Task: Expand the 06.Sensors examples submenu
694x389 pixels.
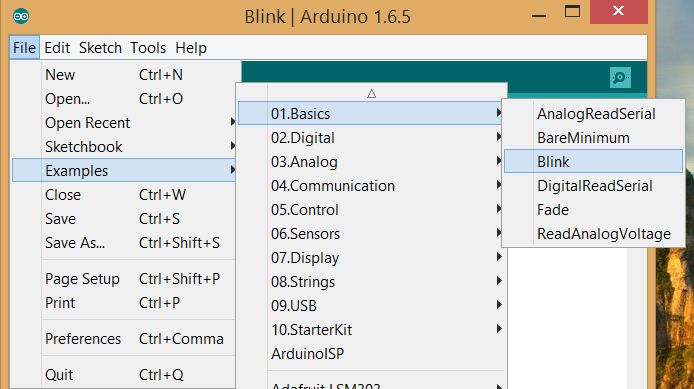Action: [x=371, y=233]
